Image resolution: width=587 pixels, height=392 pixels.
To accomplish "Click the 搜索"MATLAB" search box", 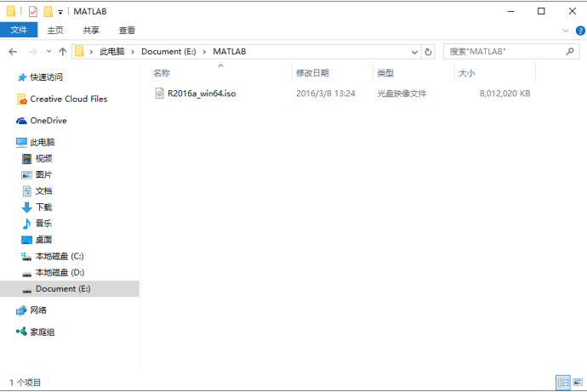I will (x=511, y=52).
